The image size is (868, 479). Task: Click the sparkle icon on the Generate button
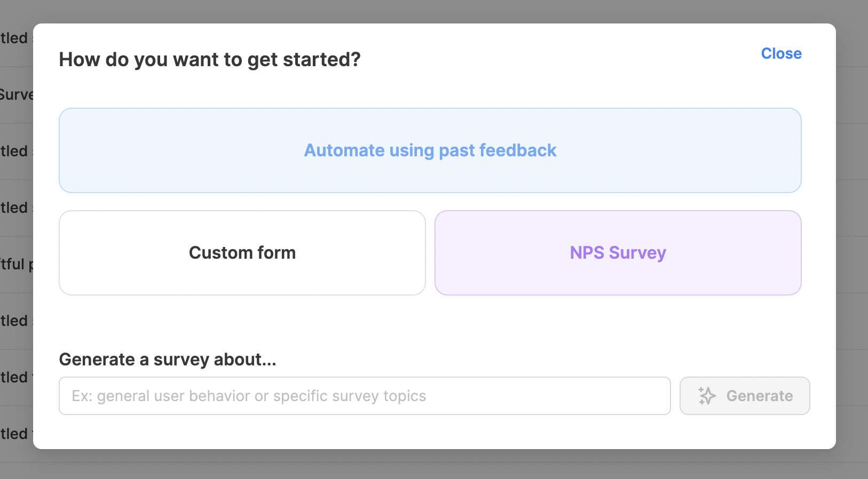tap(707, 396)
